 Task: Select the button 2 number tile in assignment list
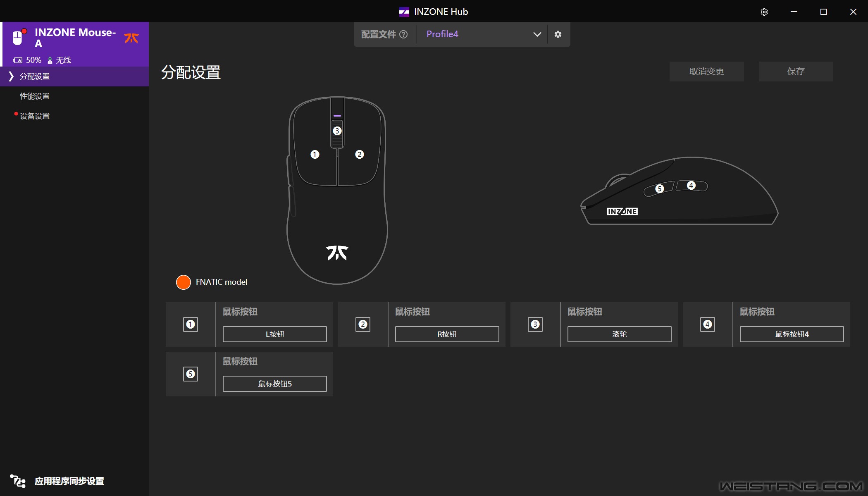click(363, 324)
